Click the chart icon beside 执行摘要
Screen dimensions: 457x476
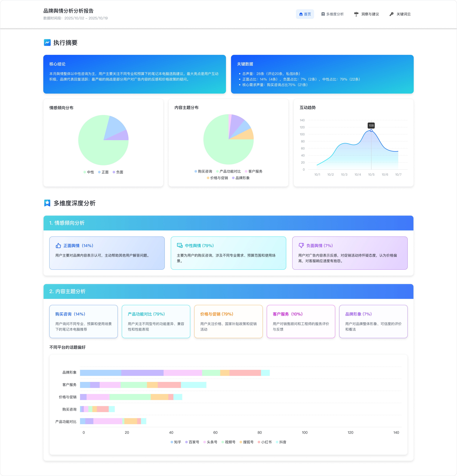pos(47,43)
